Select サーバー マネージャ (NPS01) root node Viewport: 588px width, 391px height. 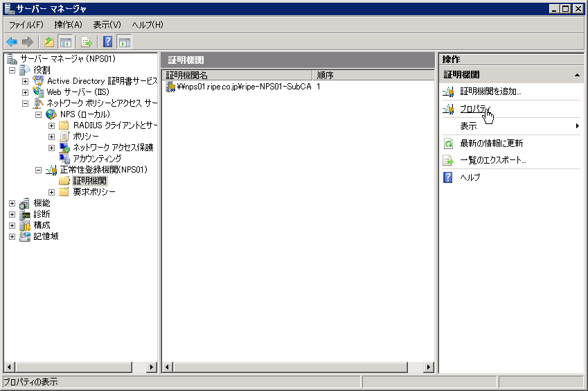pyautogui.click(x=68, y=58)
